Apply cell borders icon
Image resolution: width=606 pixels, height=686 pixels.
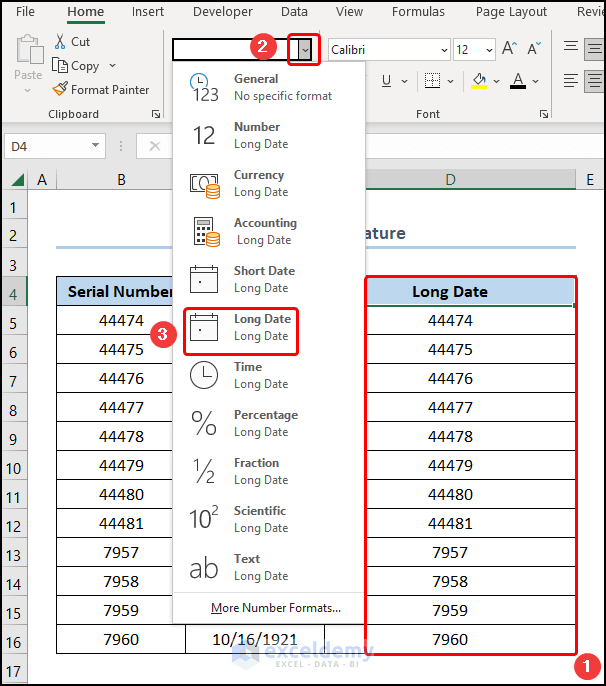(432, 81)
